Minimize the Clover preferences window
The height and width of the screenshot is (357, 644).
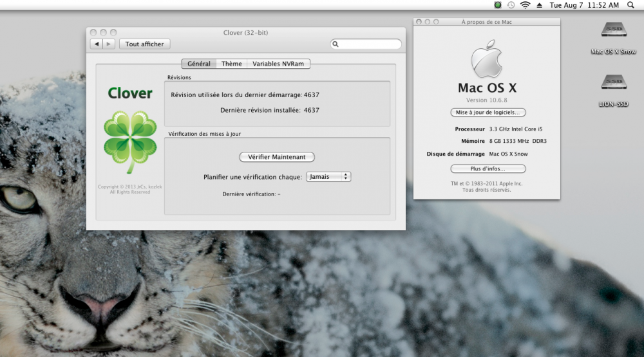pos(103,32)
